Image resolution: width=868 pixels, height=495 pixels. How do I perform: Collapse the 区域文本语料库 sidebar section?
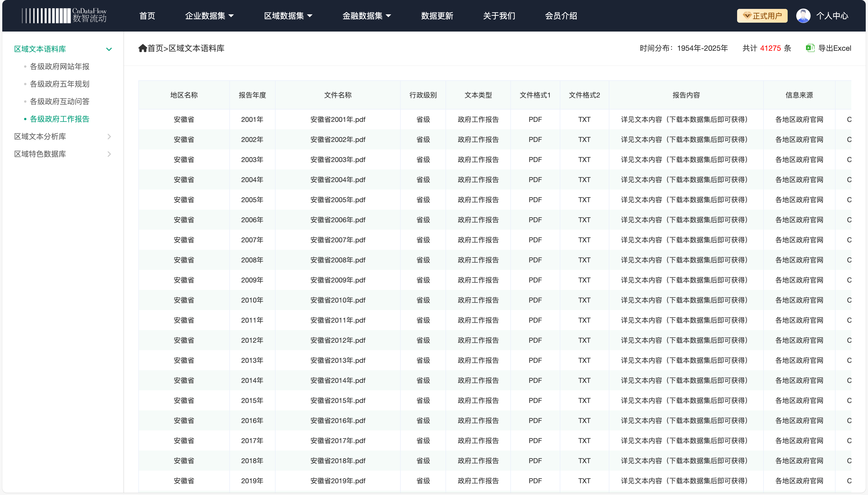tap(109, 49)
